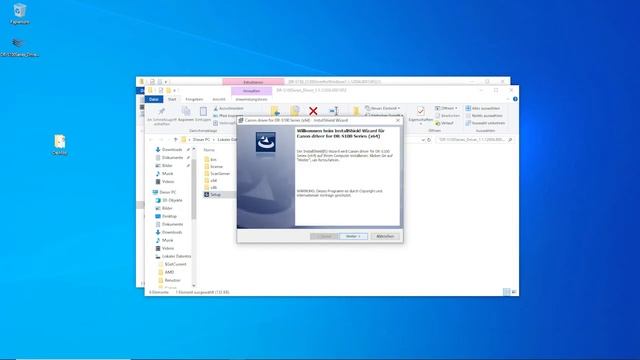This screenshot has width=640, height=360.
Task: Click the pink Extrahieren tab in back window
Action: tap(253, 82)
